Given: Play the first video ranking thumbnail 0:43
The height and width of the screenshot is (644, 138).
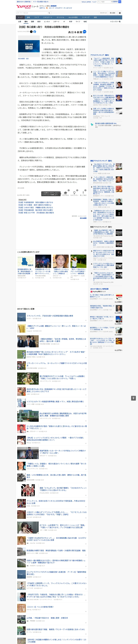Looking at the screenshot, I should click(119, 233).
